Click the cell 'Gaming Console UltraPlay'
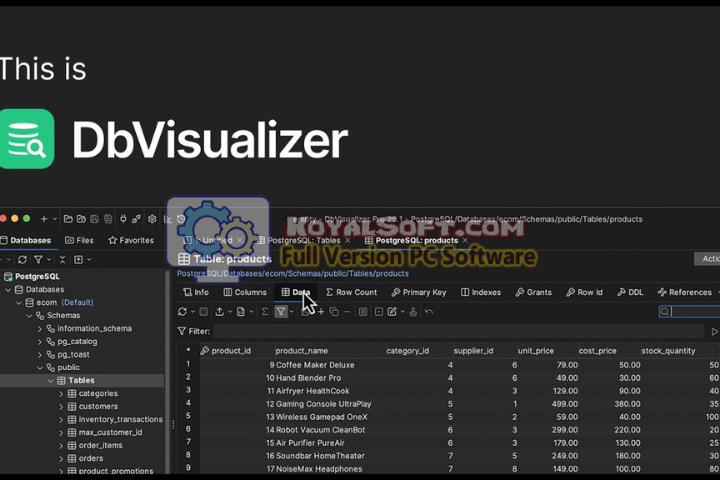 (324, 404)
